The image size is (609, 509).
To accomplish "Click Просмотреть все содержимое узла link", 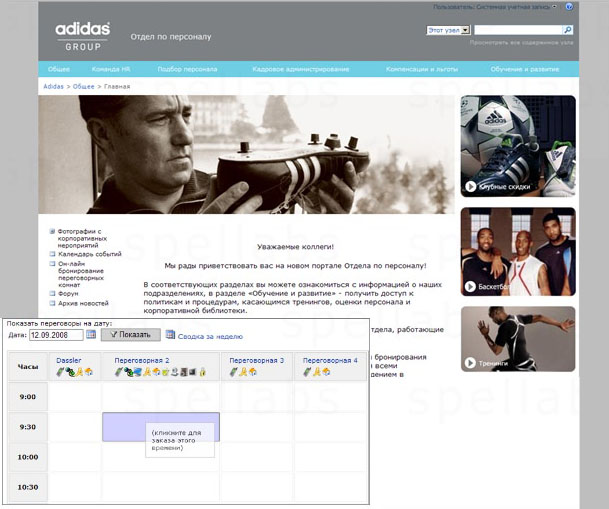I will tap(521, 43).
